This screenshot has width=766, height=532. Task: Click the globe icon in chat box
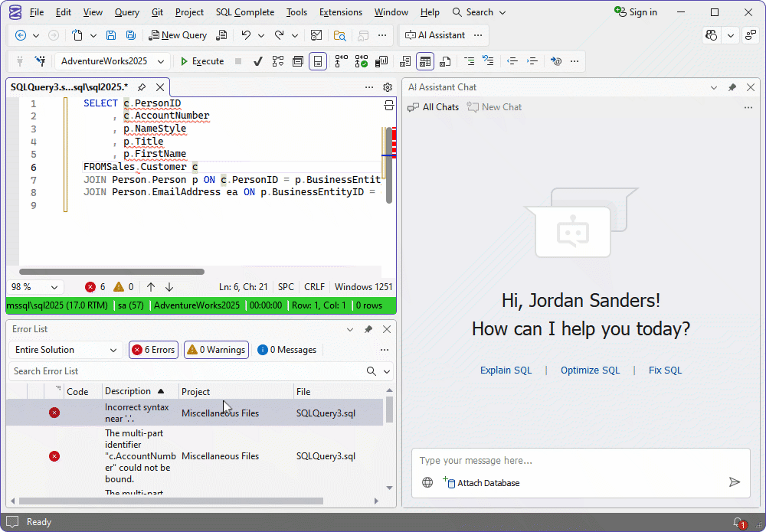click(x=427, y=483)
